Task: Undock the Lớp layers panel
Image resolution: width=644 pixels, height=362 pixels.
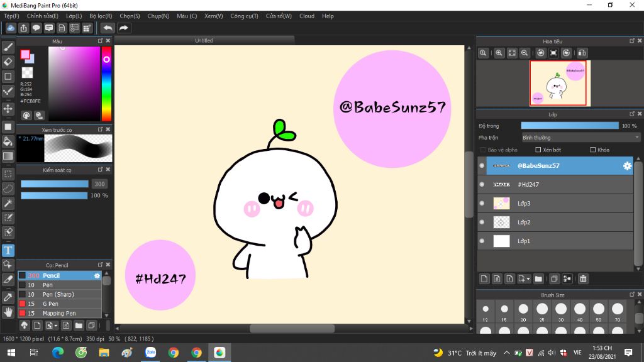Action: coord(631,114)
